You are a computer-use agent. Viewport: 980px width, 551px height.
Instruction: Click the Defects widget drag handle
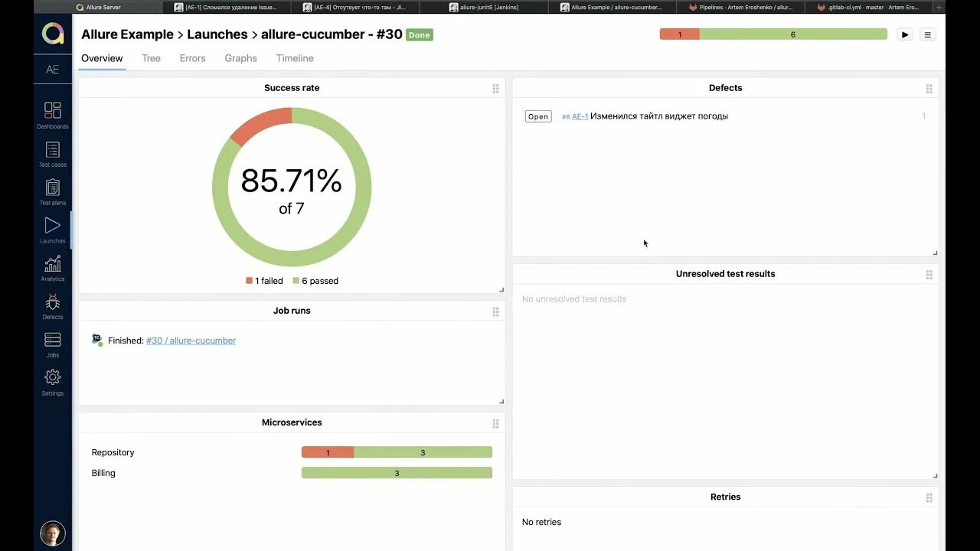pos(929,89)
